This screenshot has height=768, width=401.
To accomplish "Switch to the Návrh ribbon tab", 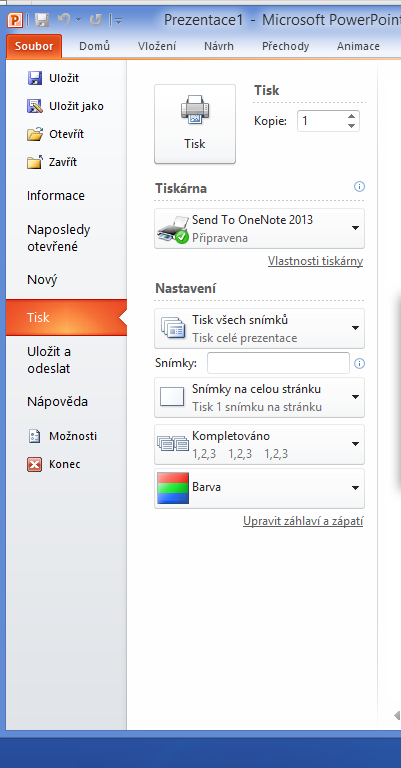I will [x=219, y=47].
